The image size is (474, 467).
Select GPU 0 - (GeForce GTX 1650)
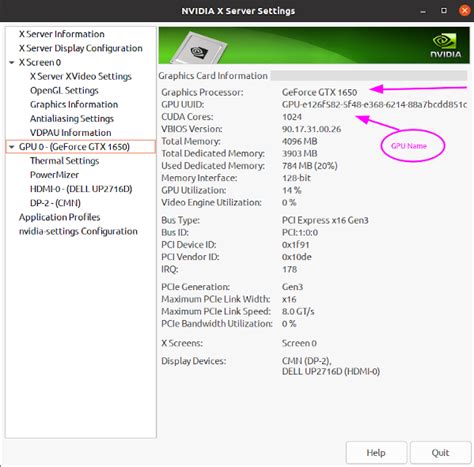click(81, 147)
